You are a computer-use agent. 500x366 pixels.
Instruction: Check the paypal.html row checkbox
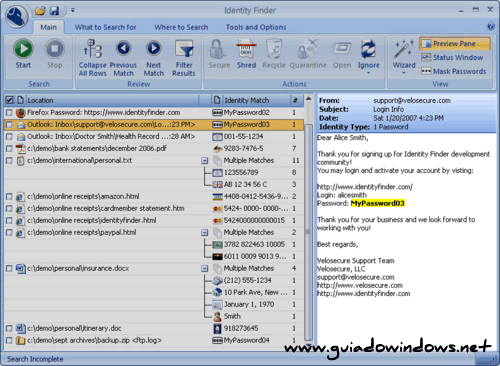pyautogui.click(x=9, y=233)
